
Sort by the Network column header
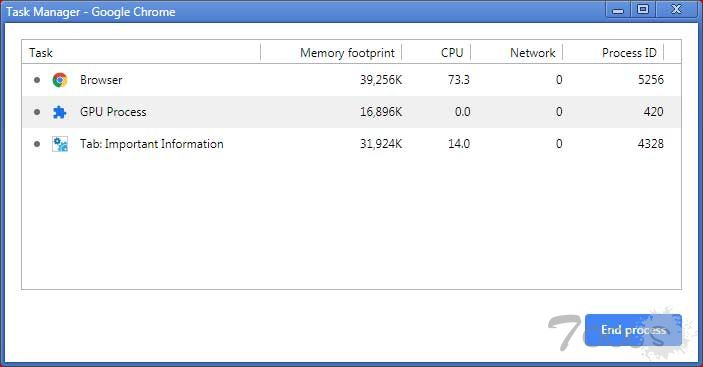tap(516, 52)
